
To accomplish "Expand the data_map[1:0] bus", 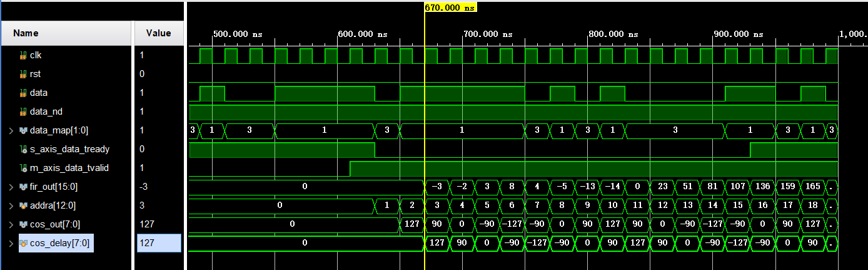I will 10,130.
